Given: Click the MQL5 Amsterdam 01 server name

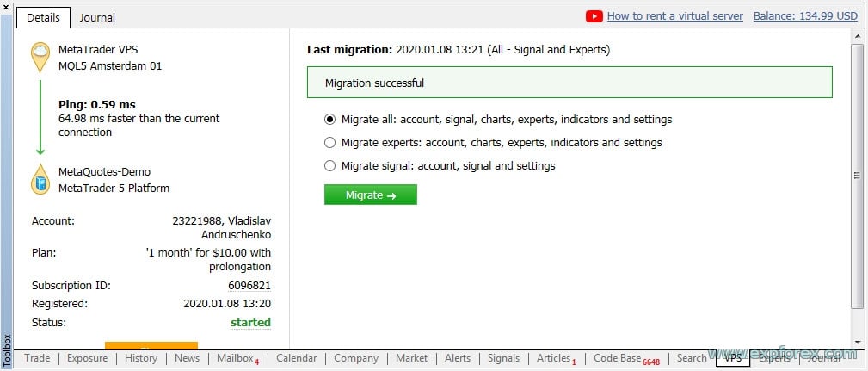Looking at the screenshot, I should coord(110,66).
